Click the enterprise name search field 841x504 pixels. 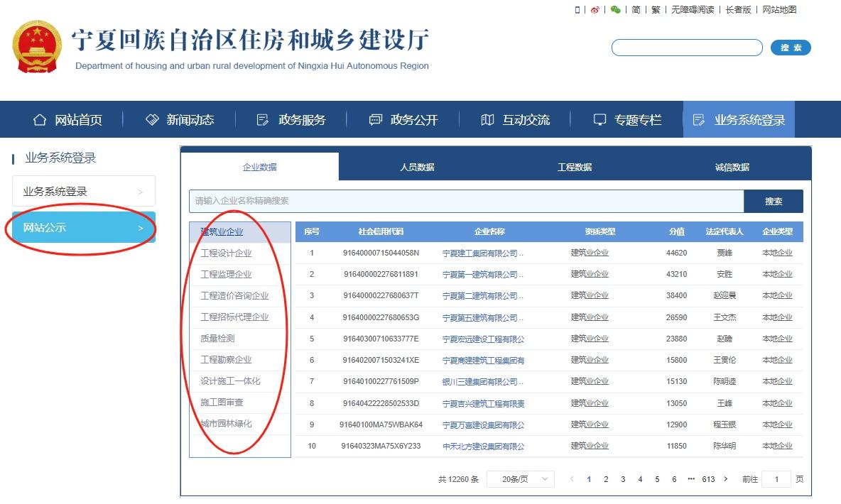coord(466,201)
